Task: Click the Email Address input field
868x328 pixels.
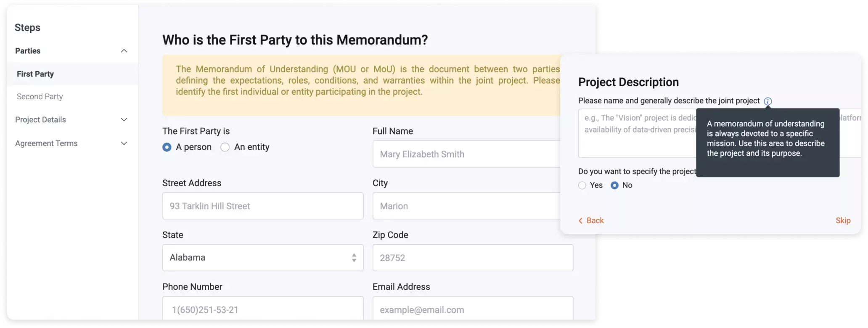Action: pos(473,308)
